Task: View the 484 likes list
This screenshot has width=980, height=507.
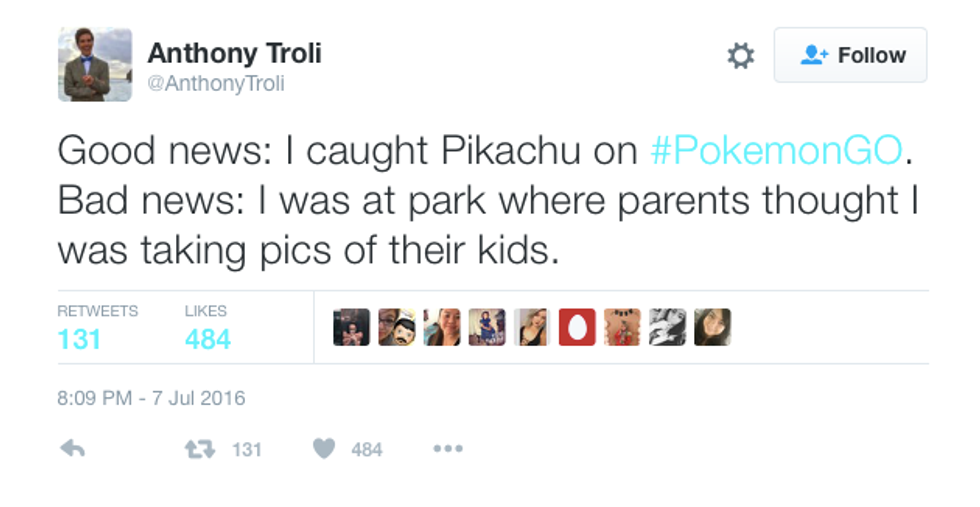Action: pos(207,339)
